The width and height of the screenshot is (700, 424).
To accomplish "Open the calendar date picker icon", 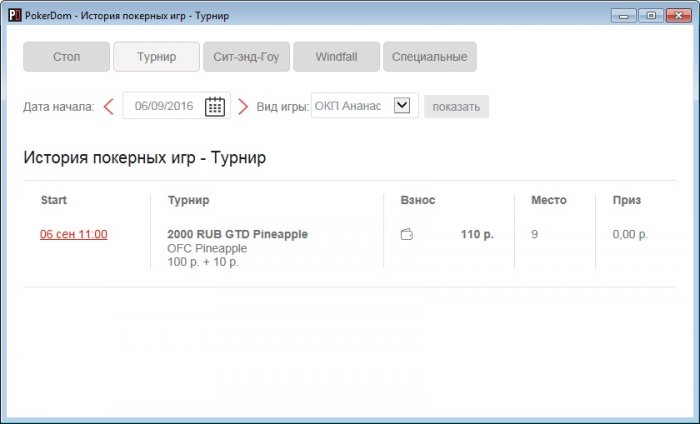I will pos(215,106).
